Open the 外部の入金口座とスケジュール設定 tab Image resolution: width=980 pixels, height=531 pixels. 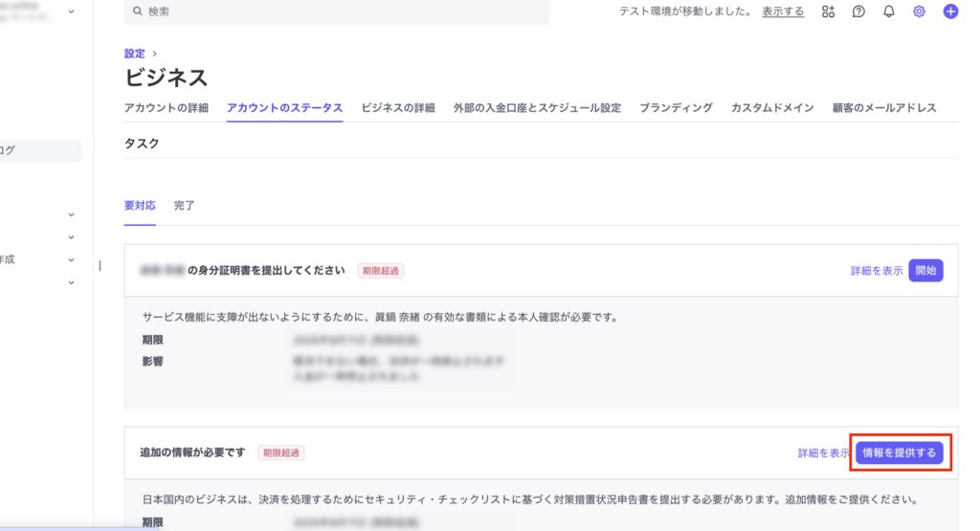click(x=537, y=108)
